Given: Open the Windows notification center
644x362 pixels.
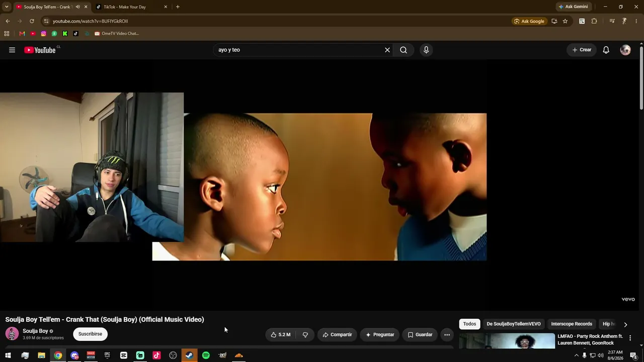Looking at the screenshot, I should click(x=634, y=355).
